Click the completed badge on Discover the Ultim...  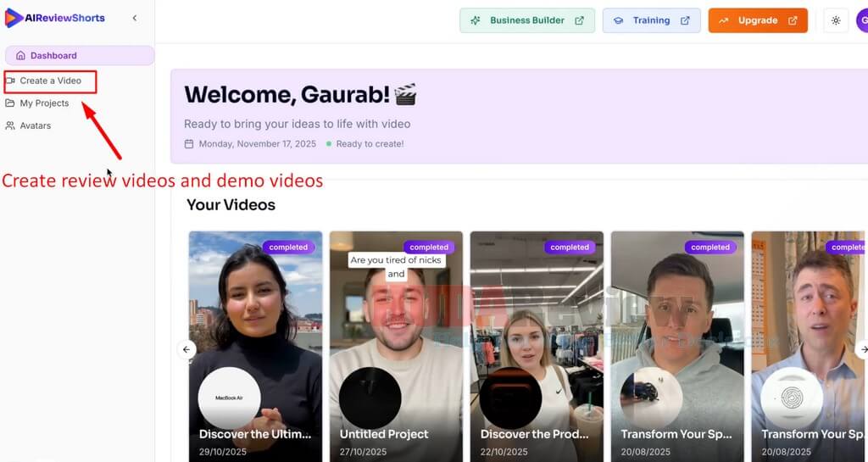288,248
